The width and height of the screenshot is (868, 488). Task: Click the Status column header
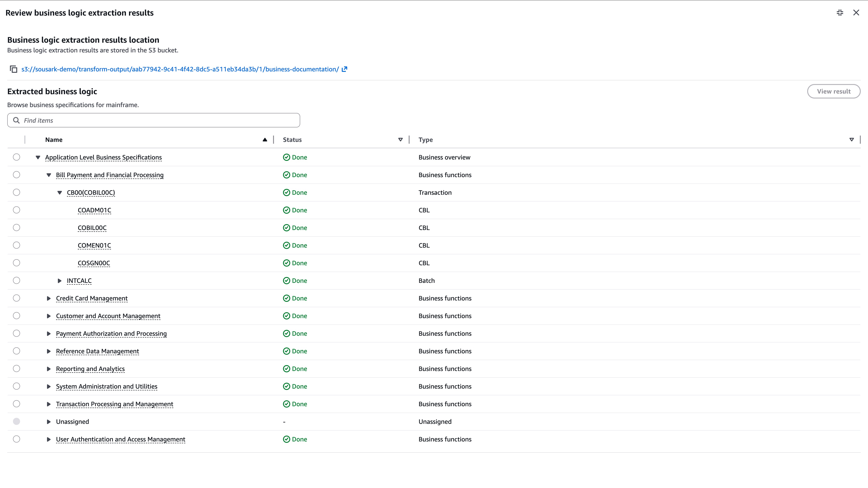click(x=292, y=140)
